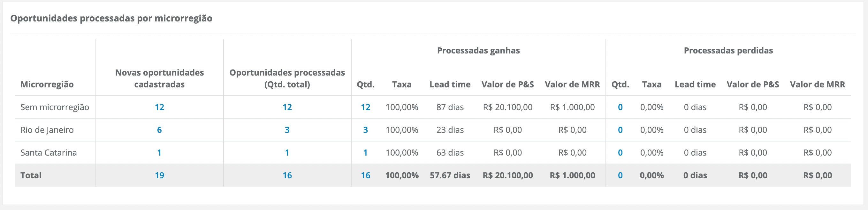Click the Novas oportunidades cadastradas column header

pos(159,78)
